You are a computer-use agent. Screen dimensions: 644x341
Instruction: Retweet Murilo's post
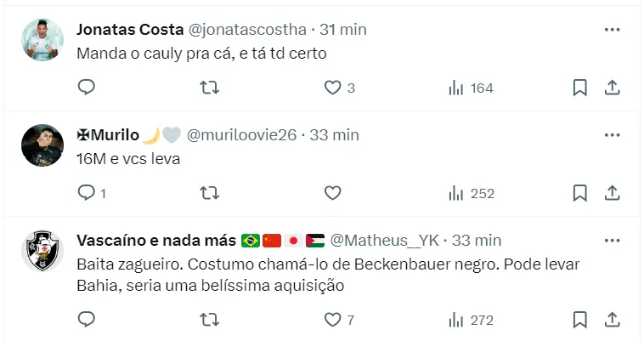(x=208, y=193)
